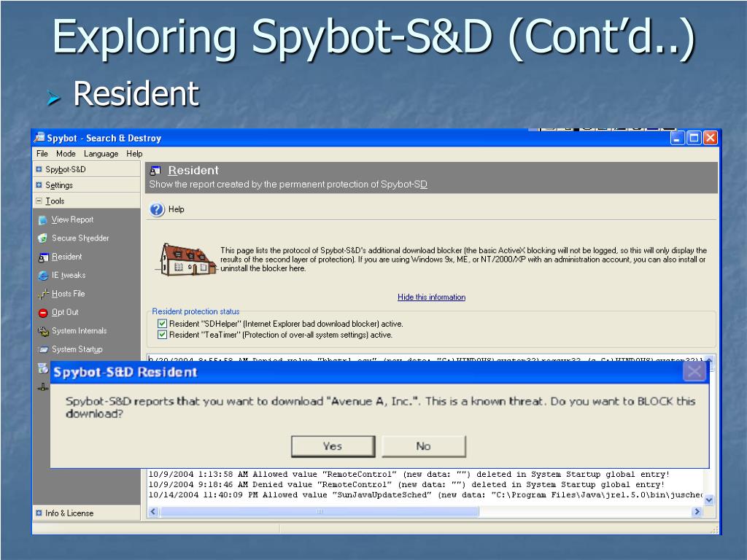Minimize the Spybot main window
The height and width of the screenshot is (560, 747).
pos(678,138)
